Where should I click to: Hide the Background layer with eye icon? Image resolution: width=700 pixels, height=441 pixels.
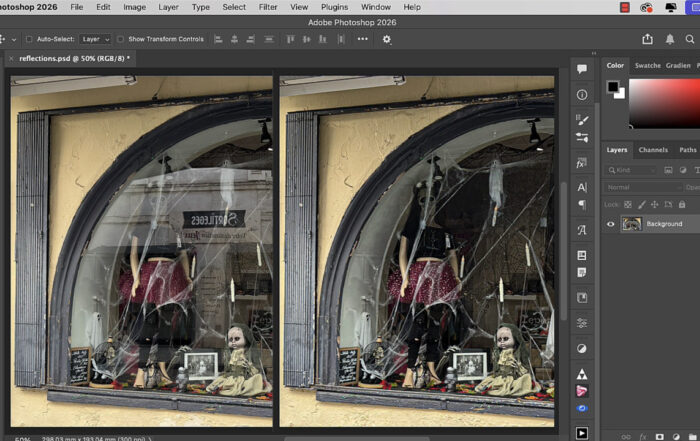[610, 224]
